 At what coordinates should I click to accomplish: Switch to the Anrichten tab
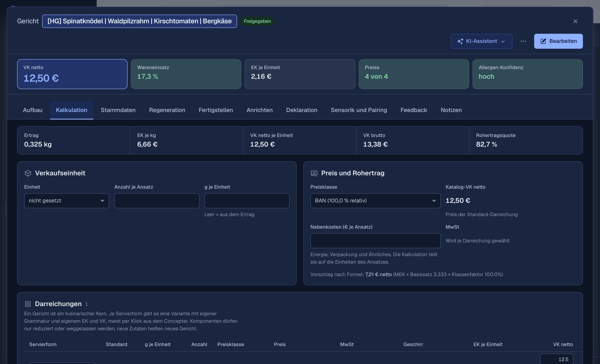point(259,110)
